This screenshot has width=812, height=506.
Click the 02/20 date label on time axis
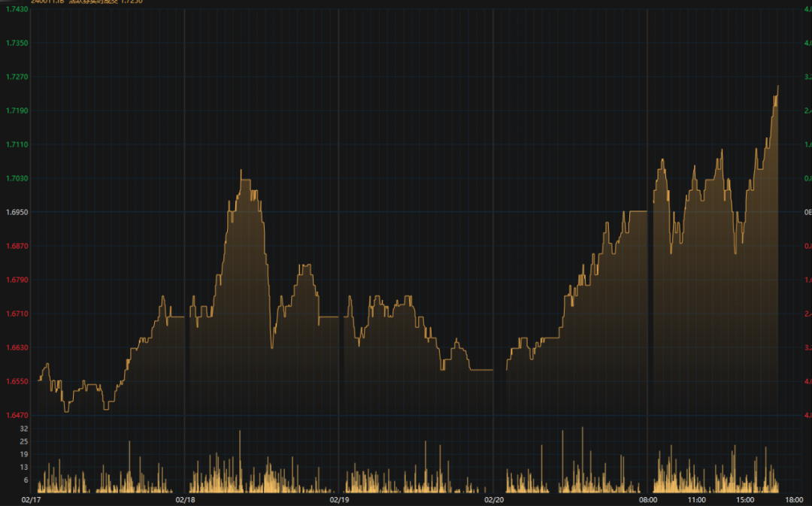tap(493, 500)
